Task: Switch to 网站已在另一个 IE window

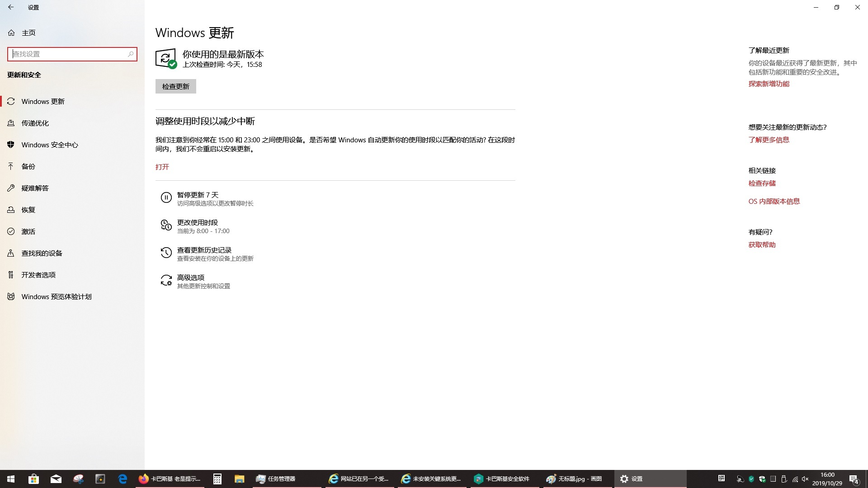Action: click(x=359, y=479)
